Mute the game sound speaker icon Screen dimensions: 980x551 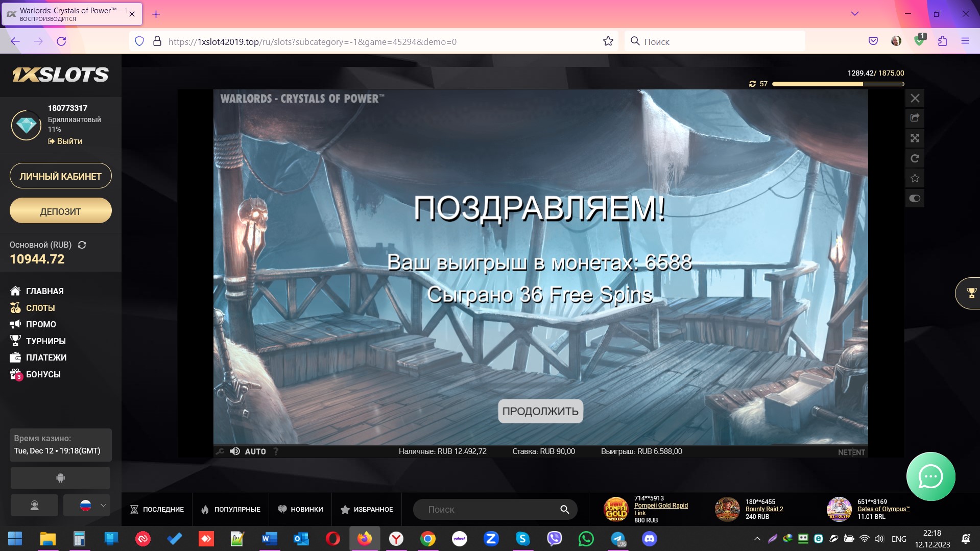click(235, 451)
